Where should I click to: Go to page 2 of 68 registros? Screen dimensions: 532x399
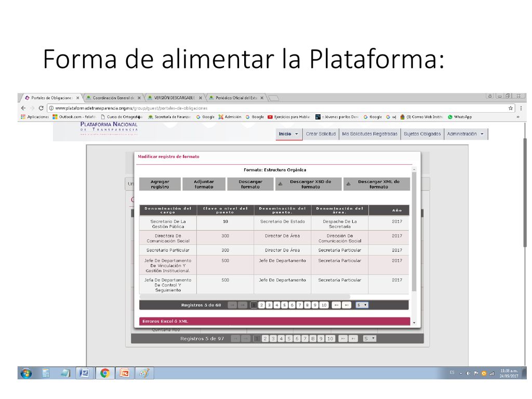click(x=261, y=305)
